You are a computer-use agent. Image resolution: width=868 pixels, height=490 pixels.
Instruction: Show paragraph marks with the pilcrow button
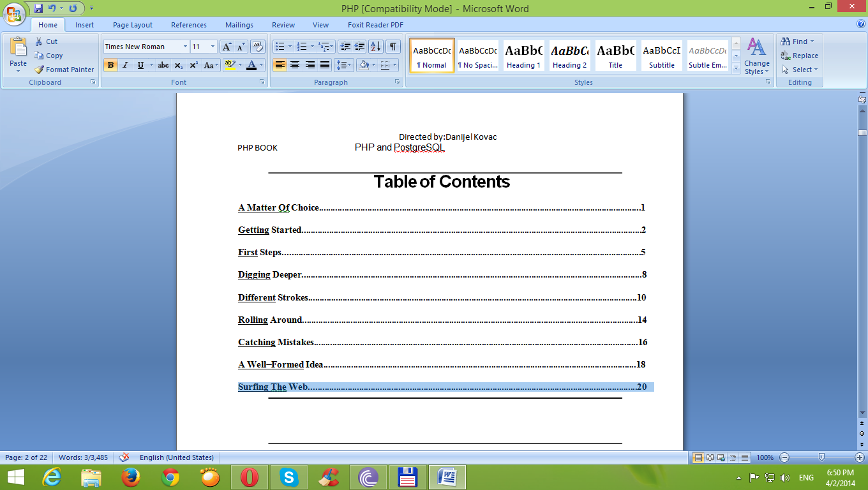[x=393, y=47]
